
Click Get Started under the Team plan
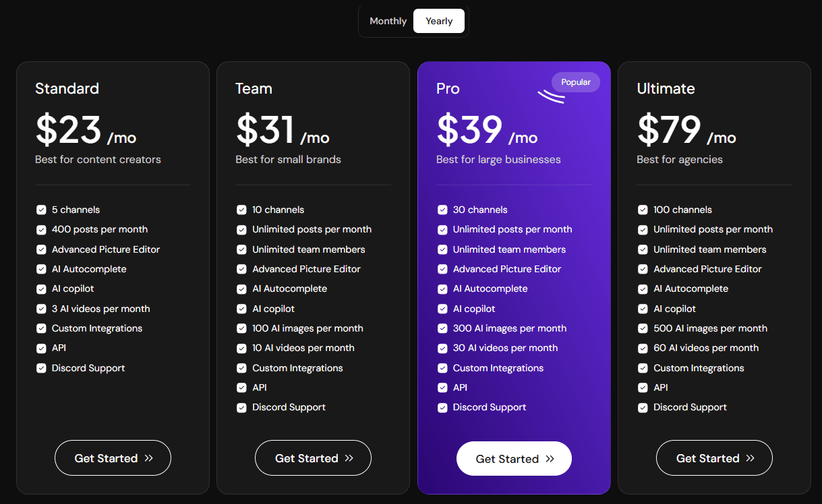pos(313,458)
